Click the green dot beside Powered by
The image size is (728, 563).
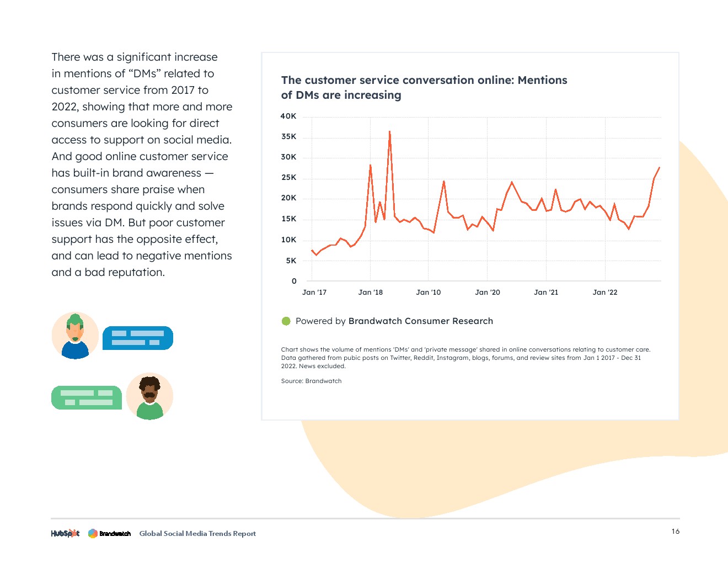point(286,321)
